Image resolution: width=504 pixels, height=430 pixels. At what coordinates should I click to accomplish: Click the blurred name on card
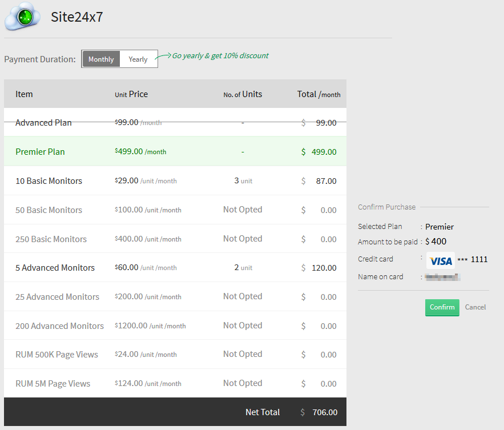coord(442,277)
